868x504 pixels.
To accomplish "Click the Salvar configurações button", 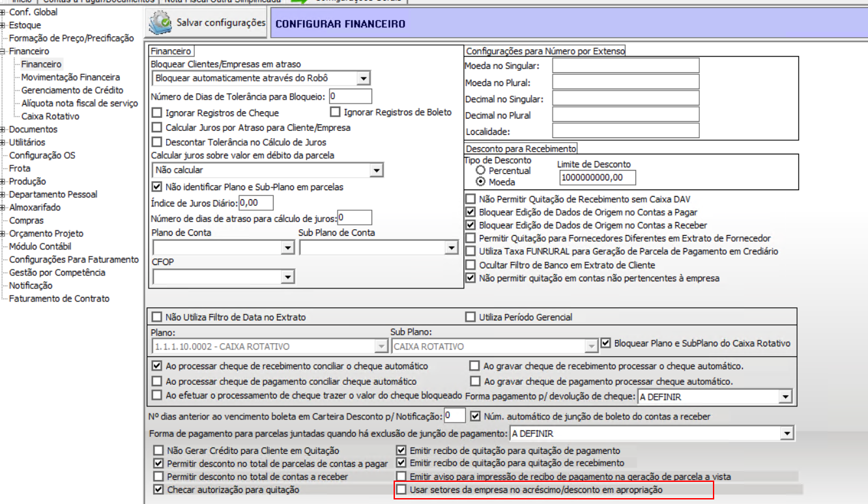I will [x=207, y=23].
